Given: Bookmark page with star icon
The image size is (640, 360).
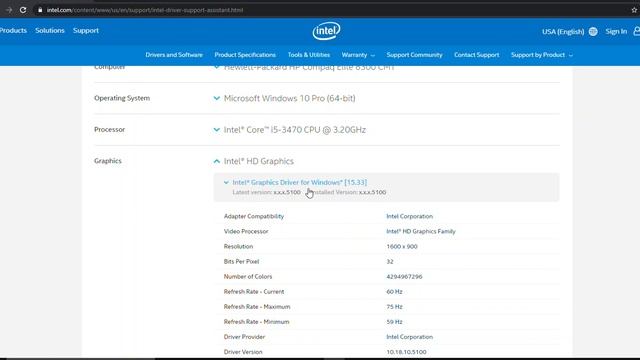Looking at the screenshot, I should pos(634,10).
